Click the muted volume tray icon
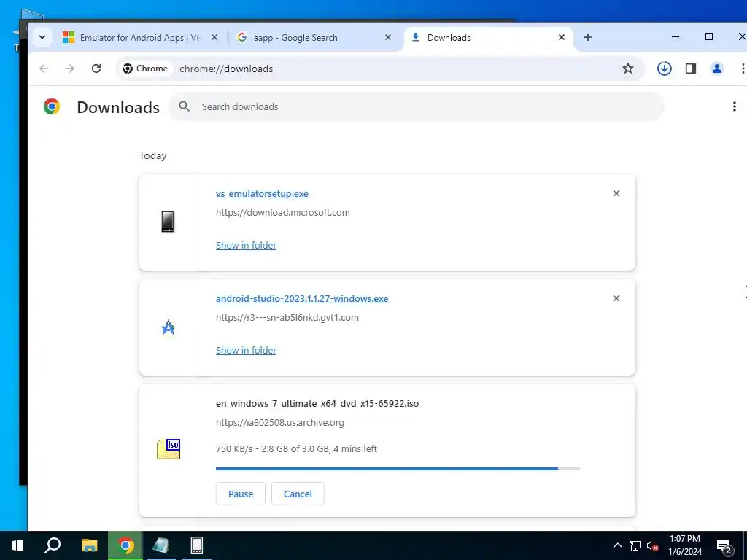The image size is (747, 560). tap(652, 545)
